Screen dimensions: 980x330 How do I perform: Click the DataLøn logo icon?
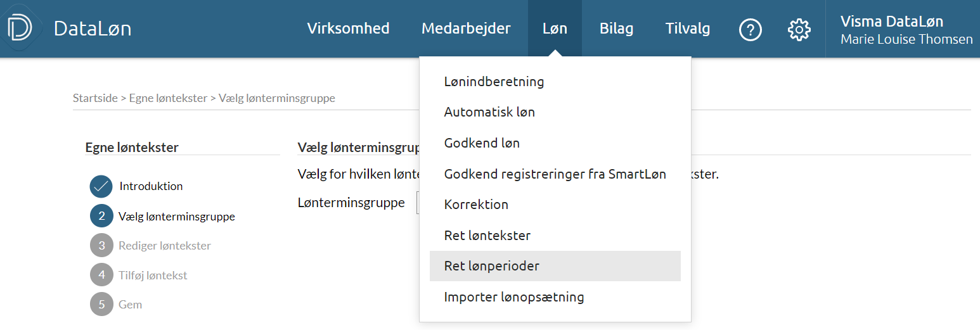[x=19, y=29]
